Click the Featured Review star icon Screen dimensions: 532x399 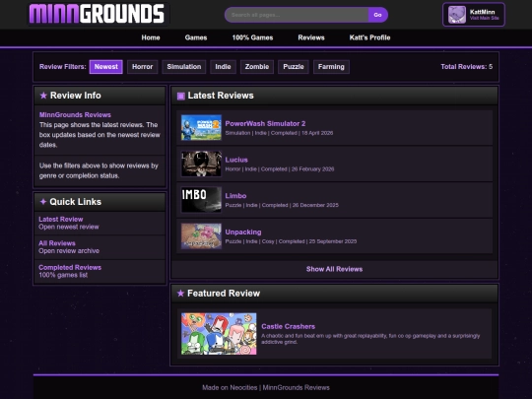tap(180, 294)
